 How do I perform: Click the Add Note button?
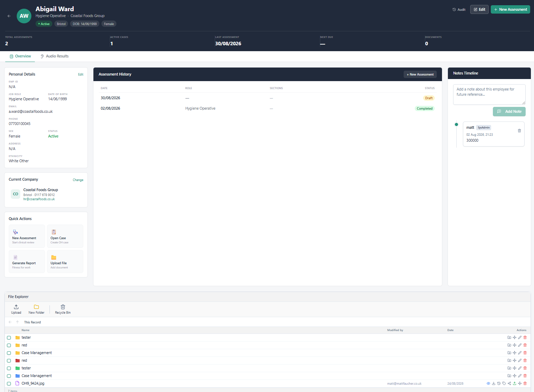509,111
